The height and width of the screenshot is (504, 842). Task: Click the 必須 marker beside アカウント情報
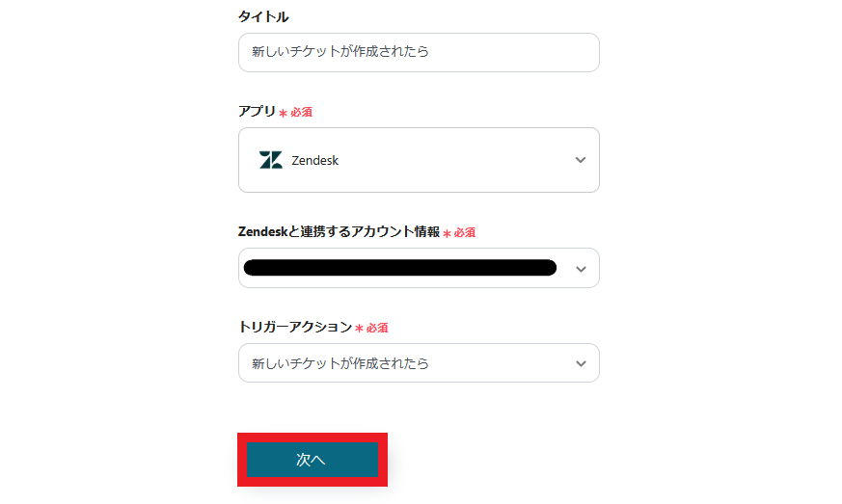pos(465,232)
